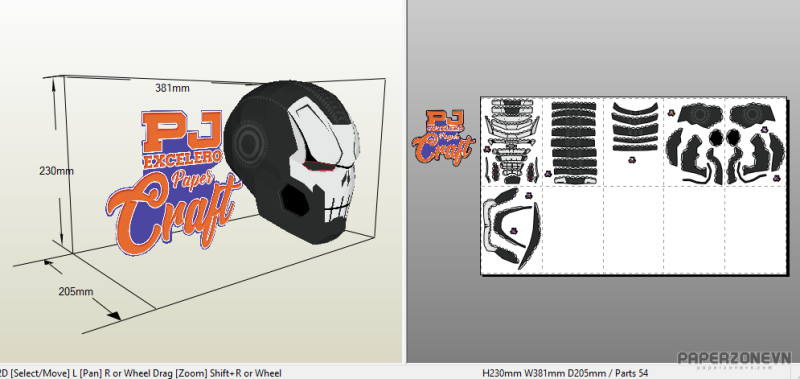Select the curved jaw parts on the lower-left page
800x379 pixels.
click(509, 229)
